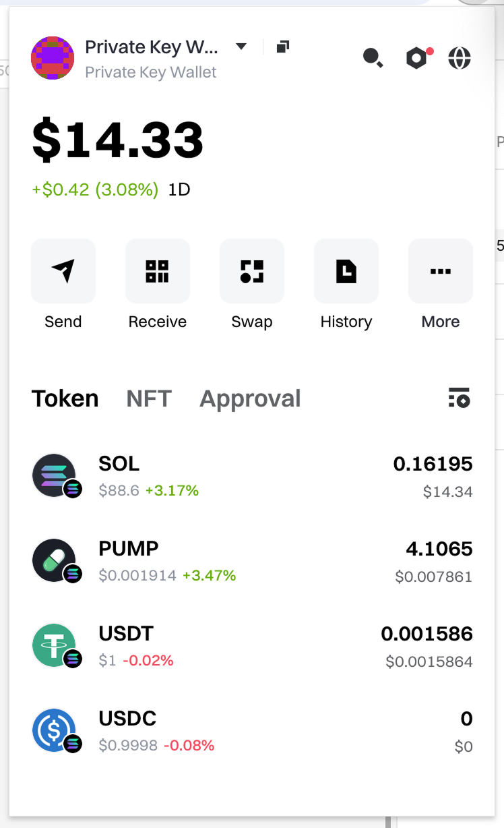This screenshot has width=504, height=828.
Task: Expand the wallet account dropdown arrow
Action: [241, 47]
